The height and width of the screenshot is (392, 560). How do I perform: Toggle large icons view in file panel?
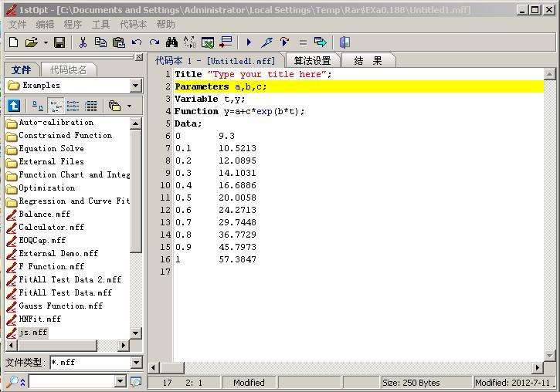pyautogui.click(x=37, y=106)
